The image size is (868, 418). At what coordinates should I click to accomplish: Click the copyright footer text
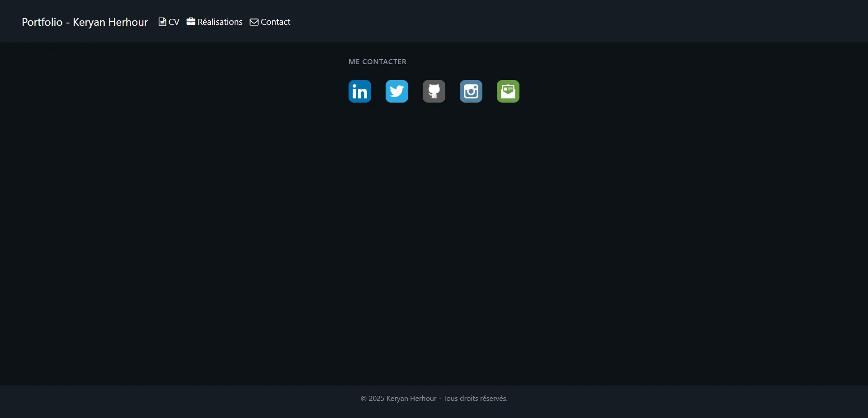click(434, 398)
